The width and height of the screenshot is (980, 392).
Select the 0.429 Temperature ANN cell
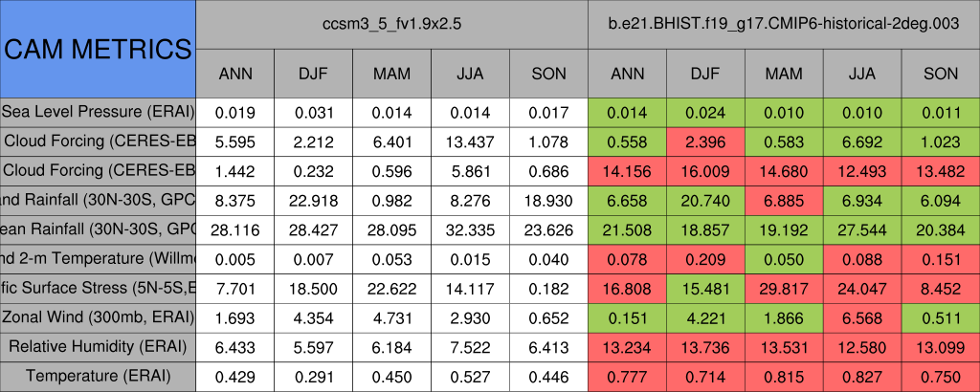235,376
